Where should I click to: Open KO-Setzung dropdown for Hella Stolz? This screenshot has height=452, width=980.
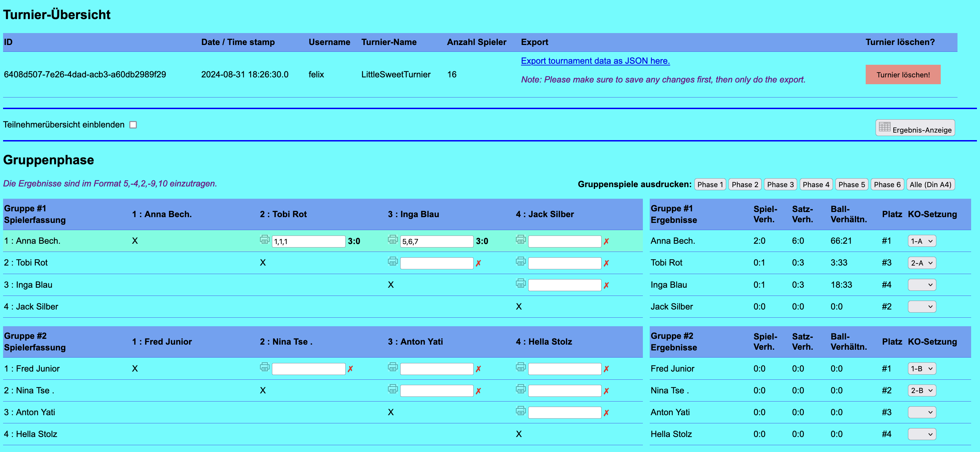pos(921,434)
